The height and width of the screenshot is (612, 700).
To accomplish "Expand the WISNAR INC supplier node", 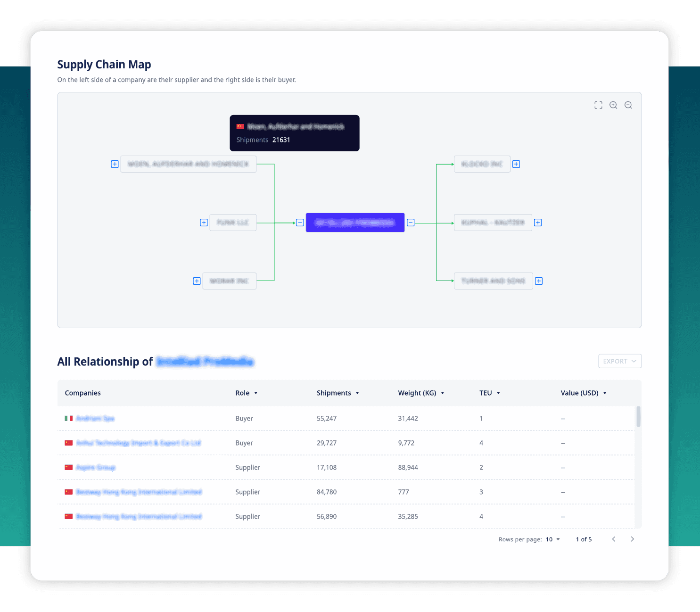I will (197, 281).
